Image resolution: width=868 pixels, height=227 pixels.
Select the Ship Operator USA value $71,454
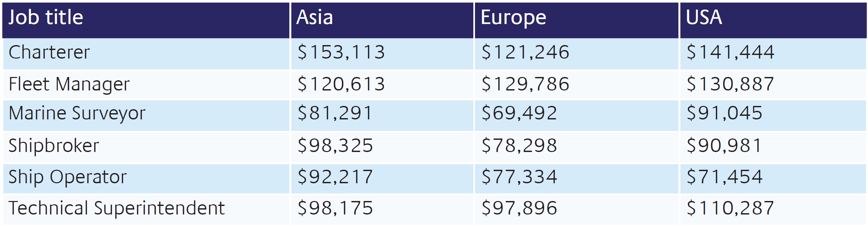click(724, 177)
